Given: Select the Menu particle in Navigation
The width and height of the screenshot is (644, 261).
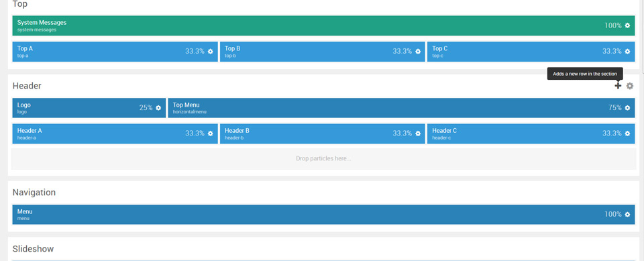Looking at the screenshot, I should (x=323, y=215).
